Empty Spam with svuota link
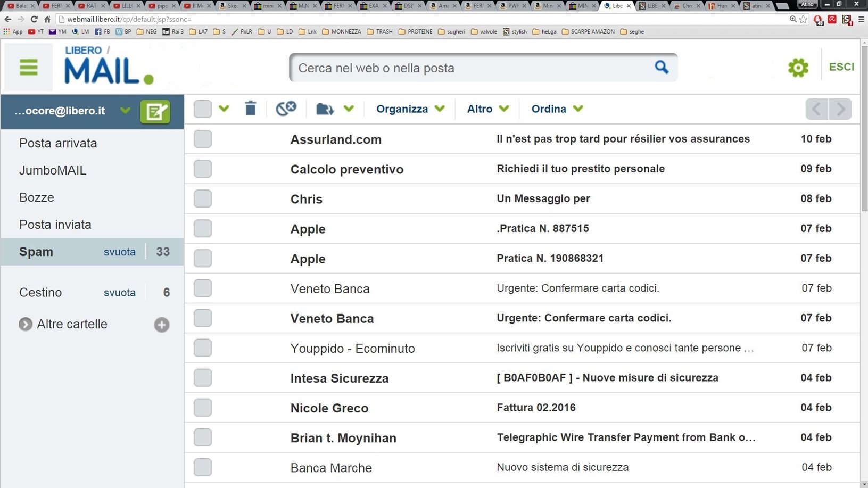The height and width of the screenshot is (488, 868). [x=120, y=252]
